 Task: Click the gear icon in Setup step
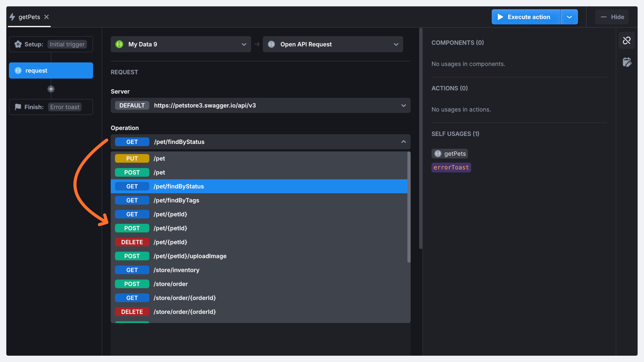point(18,44)
